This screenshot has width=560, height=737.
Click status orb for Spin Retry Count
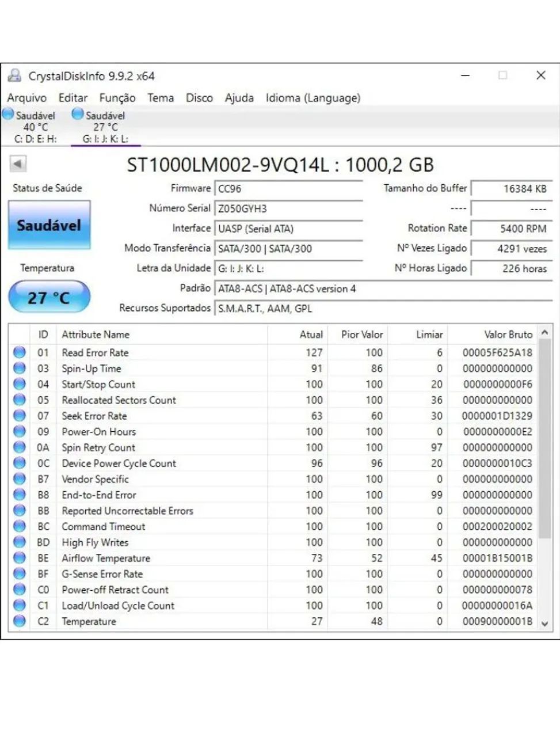20,447
